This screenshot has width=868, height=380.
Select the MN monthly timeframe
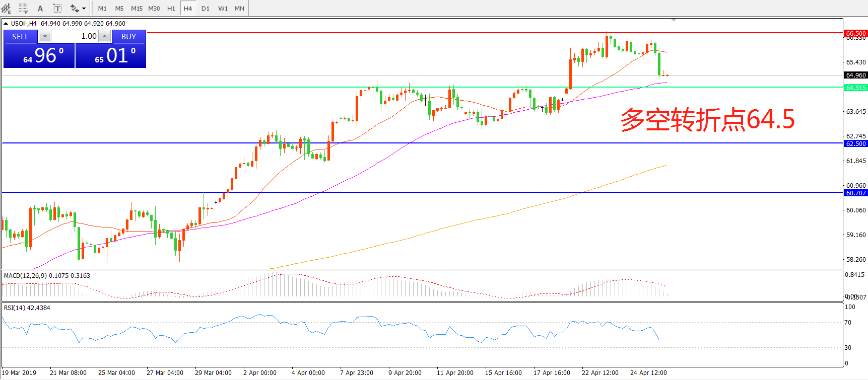pos(239,8)
